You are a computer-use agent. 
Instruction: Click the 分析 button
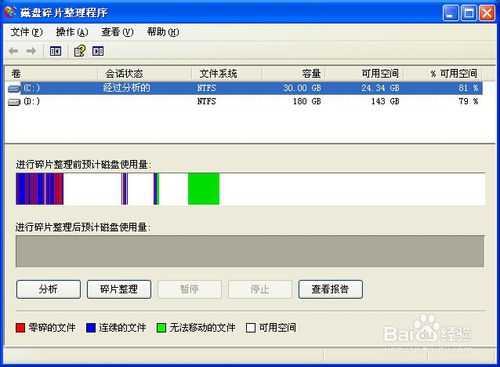coord(49,289)
